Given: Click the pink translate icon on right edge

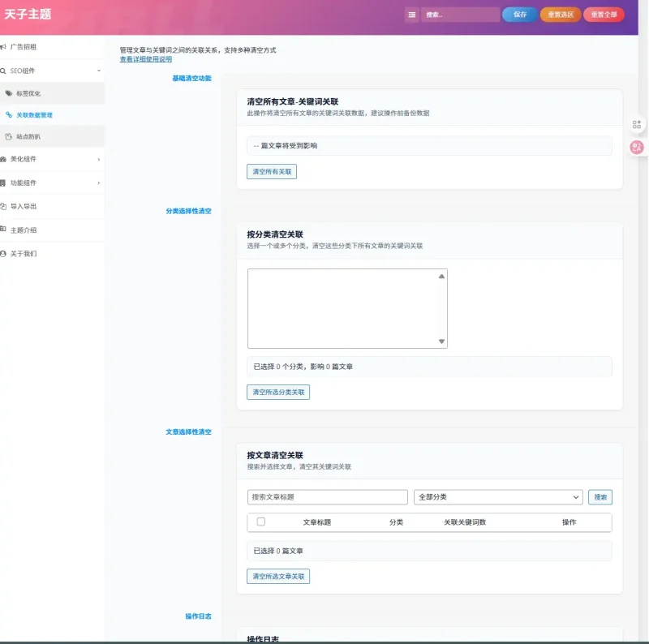Looking at the screenshot, I should click(637, 147).
